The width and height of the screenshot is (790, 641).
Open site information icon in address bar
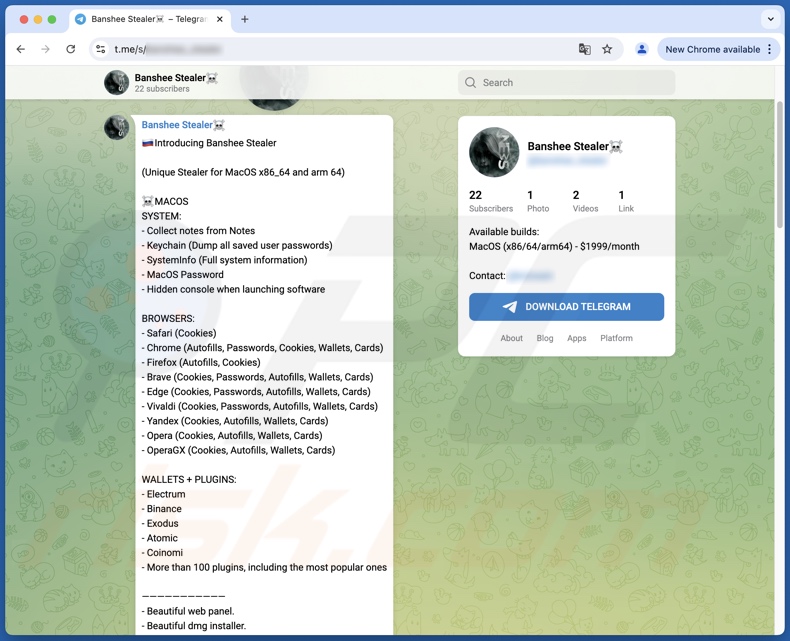pos(101,49)
